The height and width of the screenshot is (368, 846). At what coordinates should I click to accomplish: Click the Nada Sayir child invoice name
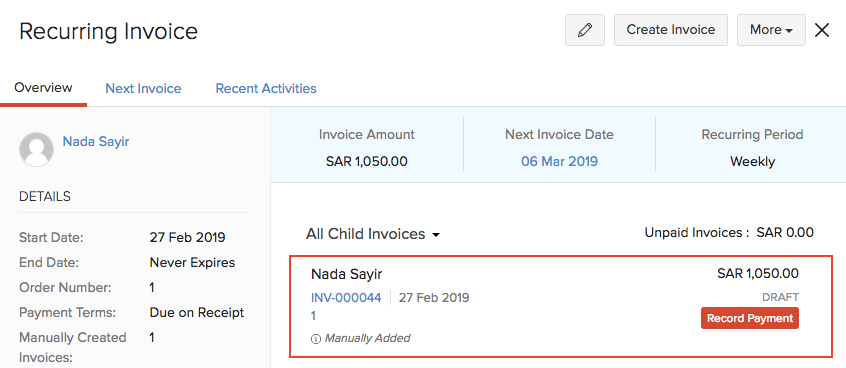pyautogui.click(x=346, y=274)
